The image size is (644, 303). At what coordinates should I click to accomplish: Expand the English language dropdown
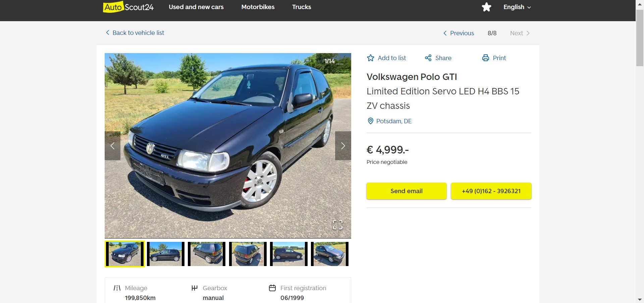517,7
